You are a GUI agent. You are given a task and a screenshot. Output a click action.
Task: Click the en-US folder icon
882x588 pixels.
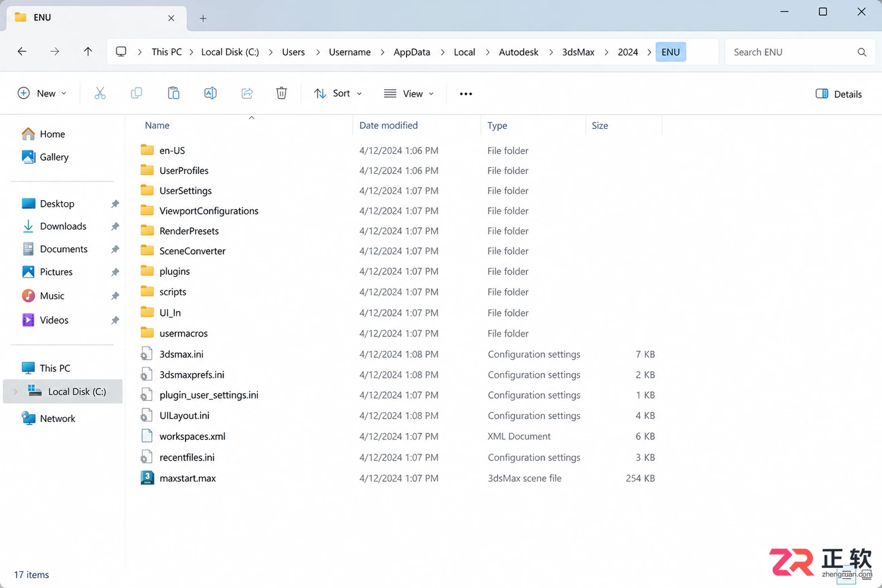tap(147, 150)
